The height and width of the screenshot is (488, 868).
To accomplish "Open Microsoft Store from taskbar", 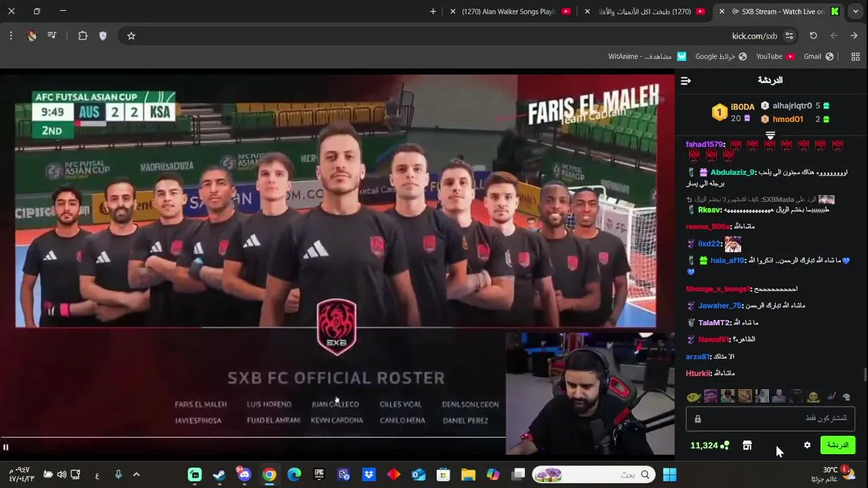I will pyautogui.click(x=443, y=475).
